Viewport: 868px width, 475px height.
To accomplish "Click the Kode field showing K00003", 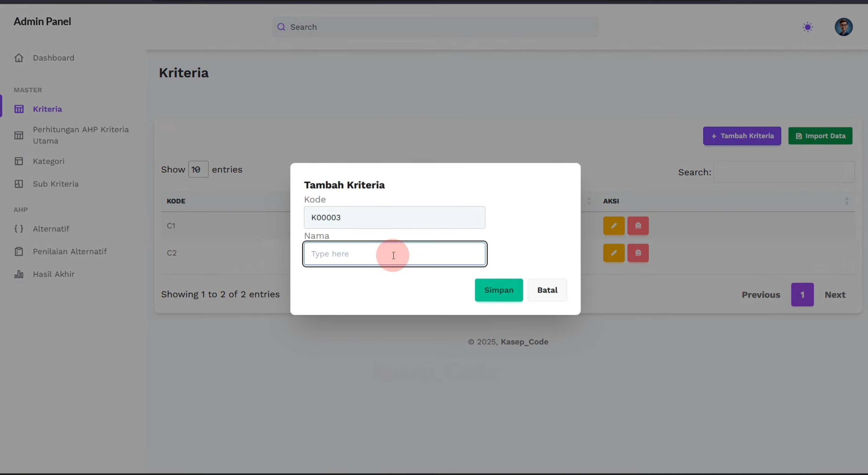I will tap(394, 217).
